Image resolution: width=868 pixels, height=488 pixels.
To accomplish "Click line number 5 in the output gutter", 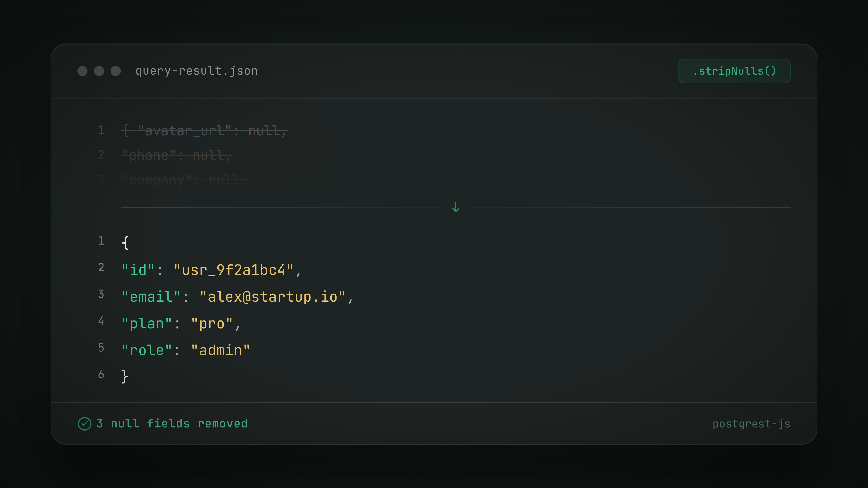I will [101, 348].
